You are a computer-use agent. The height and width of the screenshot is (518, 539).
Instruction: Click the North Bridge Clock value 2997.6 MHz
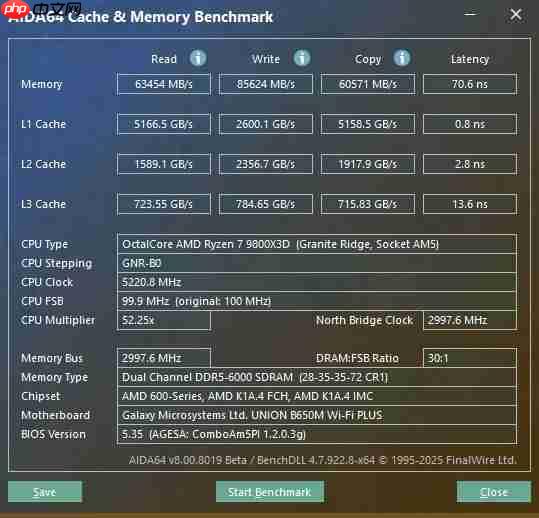470,320
